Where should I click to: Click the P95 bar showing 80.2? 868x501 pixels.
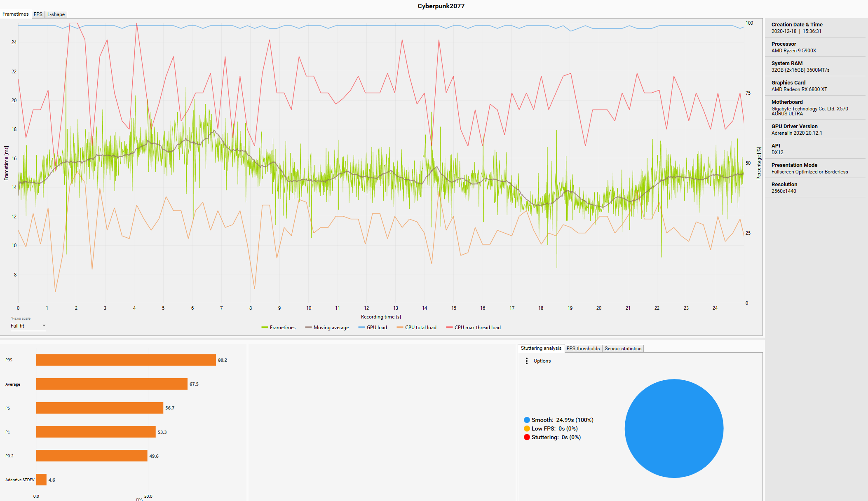tap(126, 360)
